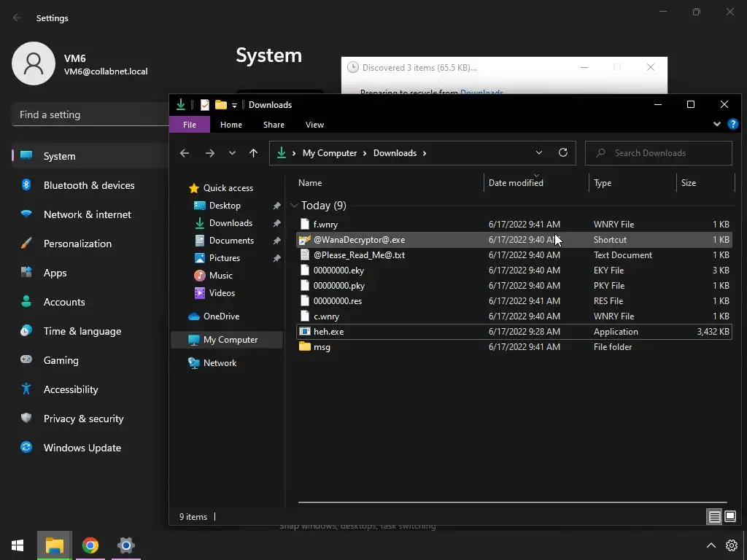Select the 00000000.pky file
The height and width of the screenshot is (560, 747).
[x=514, y=286]
